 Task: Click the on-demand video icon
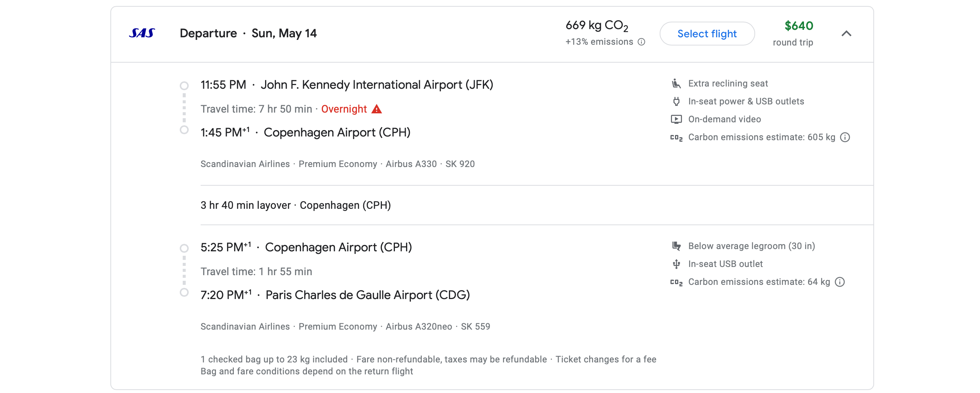(x=676, y=119)
